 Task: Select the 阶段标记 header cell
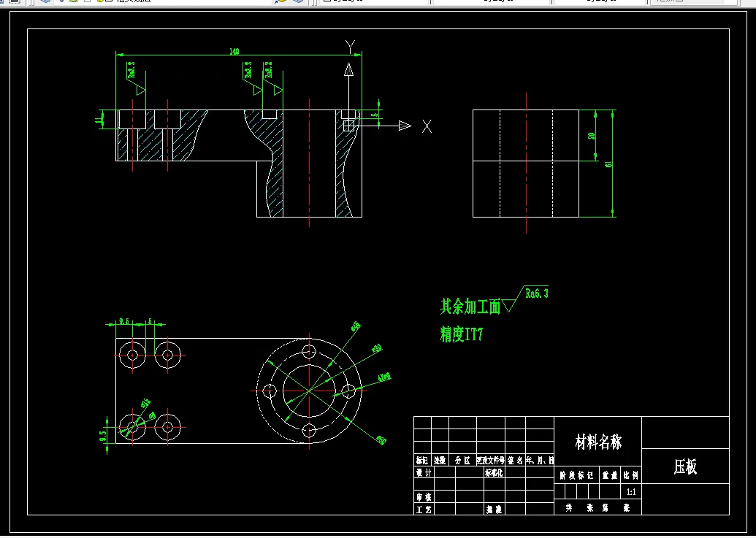click(576, 475)
